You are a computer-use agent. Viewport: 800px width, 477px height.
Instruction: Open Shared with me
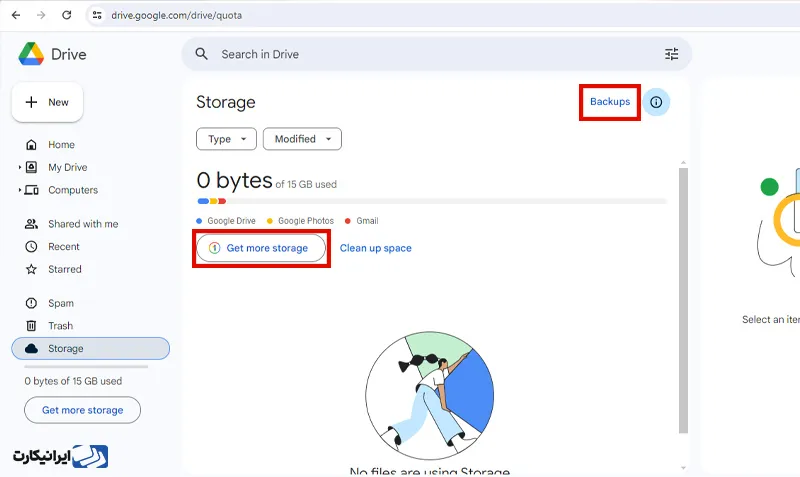[83, 224]
